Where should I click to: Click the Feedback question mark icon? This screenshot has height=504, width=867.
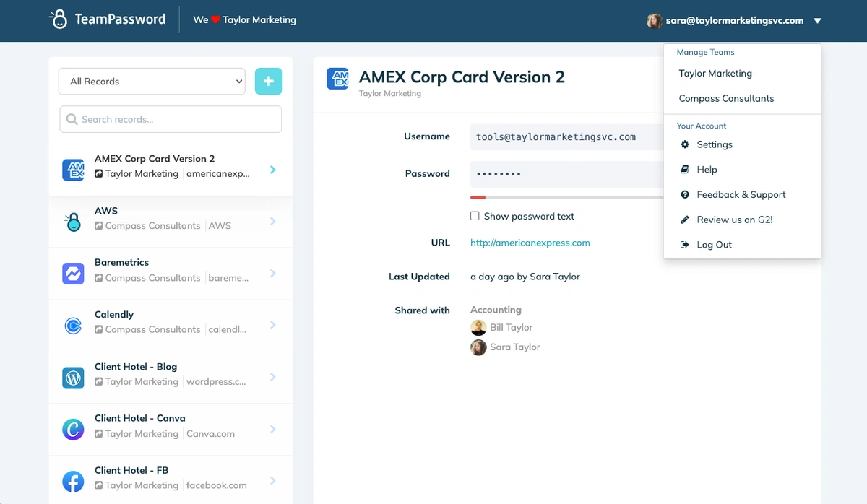coord(685,195)
